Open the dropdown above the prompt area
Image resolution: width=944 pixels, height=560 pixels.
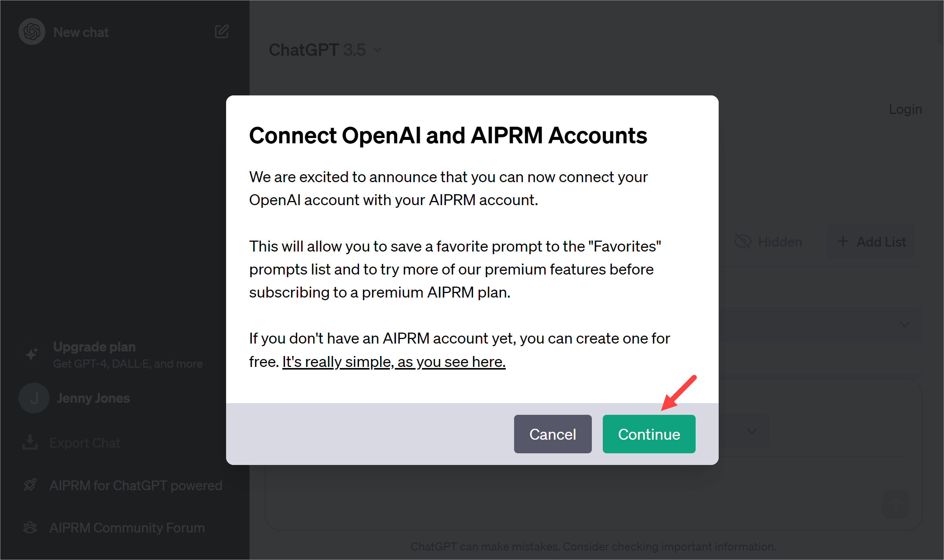click(752, 431)
